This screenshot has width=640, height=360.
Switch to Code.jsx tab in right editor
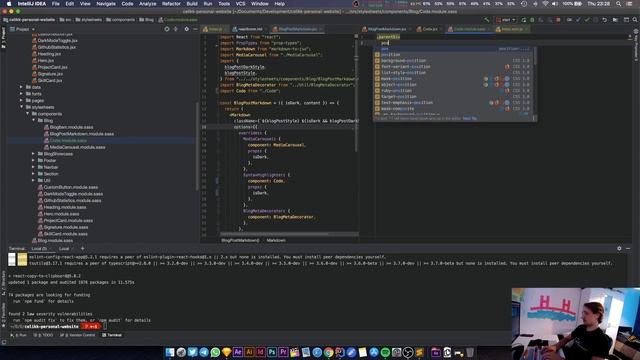pos(429,29)
